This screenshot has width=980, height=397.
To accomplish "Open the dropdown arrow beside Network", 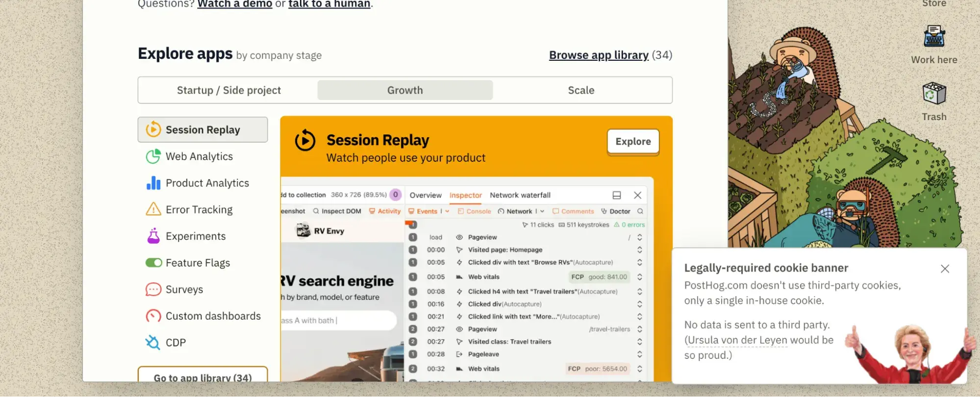I will (x=542, y=211).
